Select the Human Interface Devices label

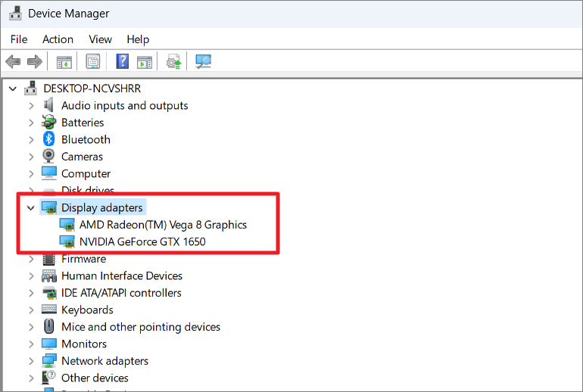tap(122, 276)
